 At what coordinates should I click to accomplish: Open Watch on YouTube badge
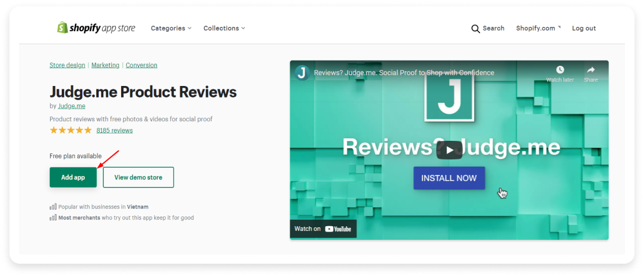click(x=323, y=229)
